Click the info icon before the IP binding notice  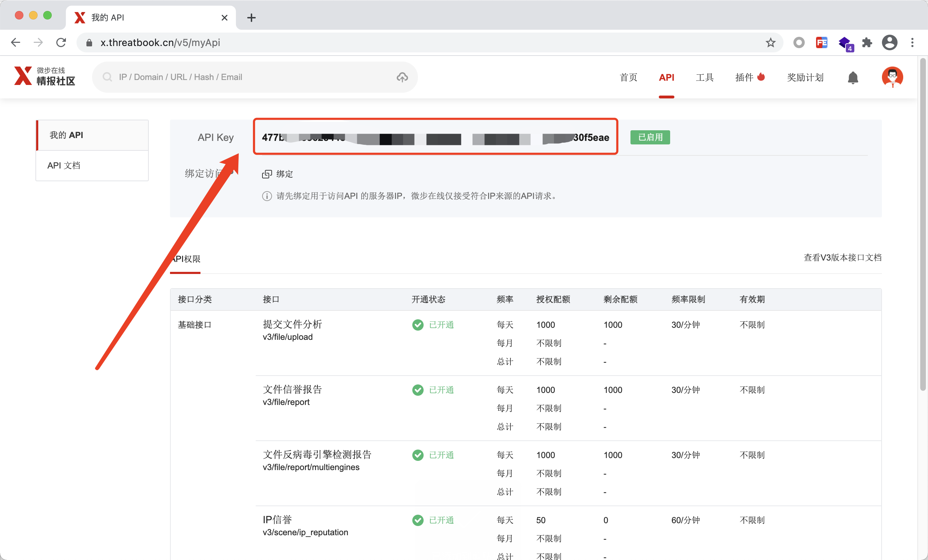[x=267, y=196]
